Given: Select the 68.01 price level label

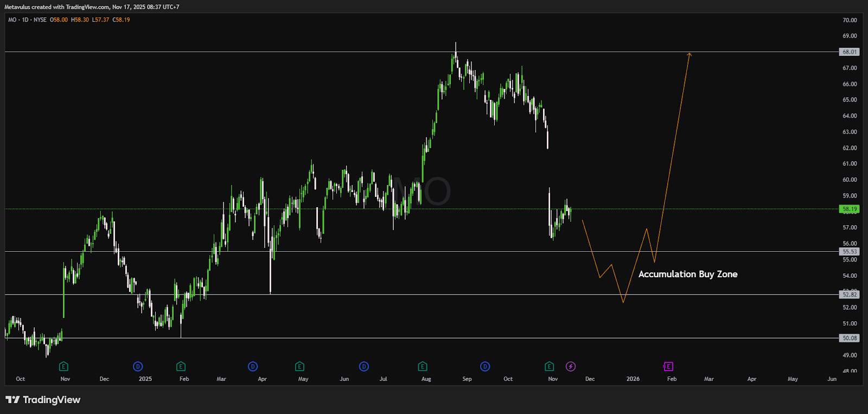Looking at the screenshot, I should pyautogui.click(x=849, y=52).
